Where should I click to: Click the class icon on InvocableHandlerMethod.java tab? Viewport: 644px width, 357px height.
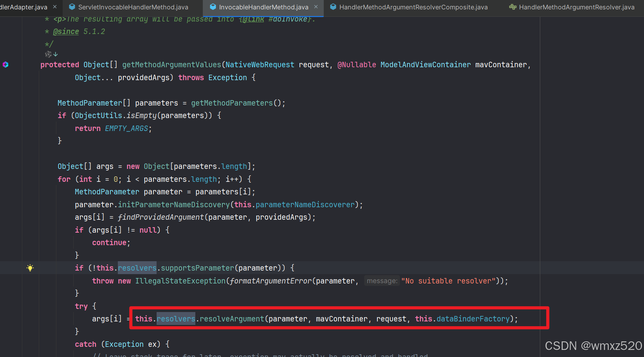tap(213, 7)
